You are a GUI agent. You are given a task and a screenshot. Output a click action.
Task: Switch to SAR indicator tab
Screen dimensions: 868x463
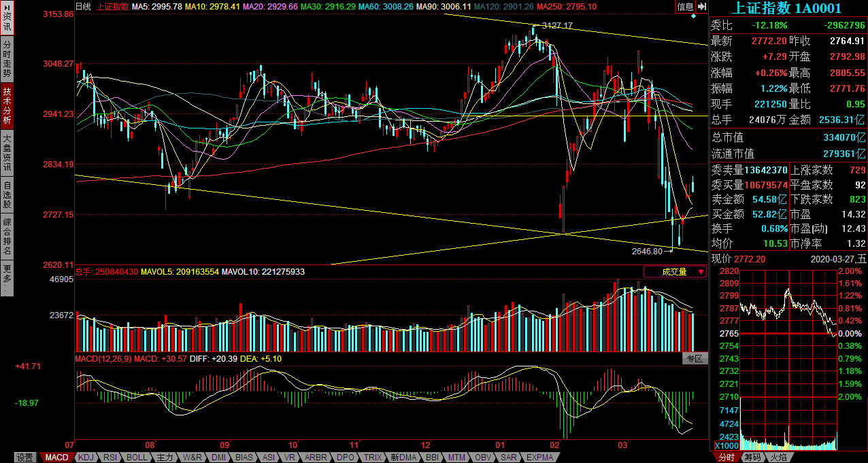(509, 458)
